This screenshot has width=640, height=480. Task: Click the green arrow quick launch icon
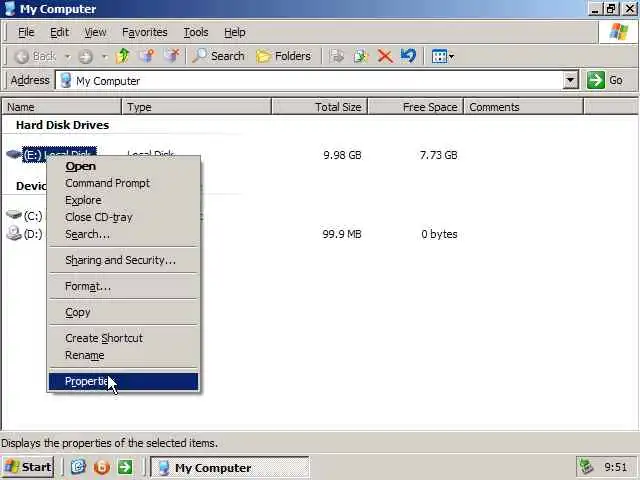click(x=125, y=467)
